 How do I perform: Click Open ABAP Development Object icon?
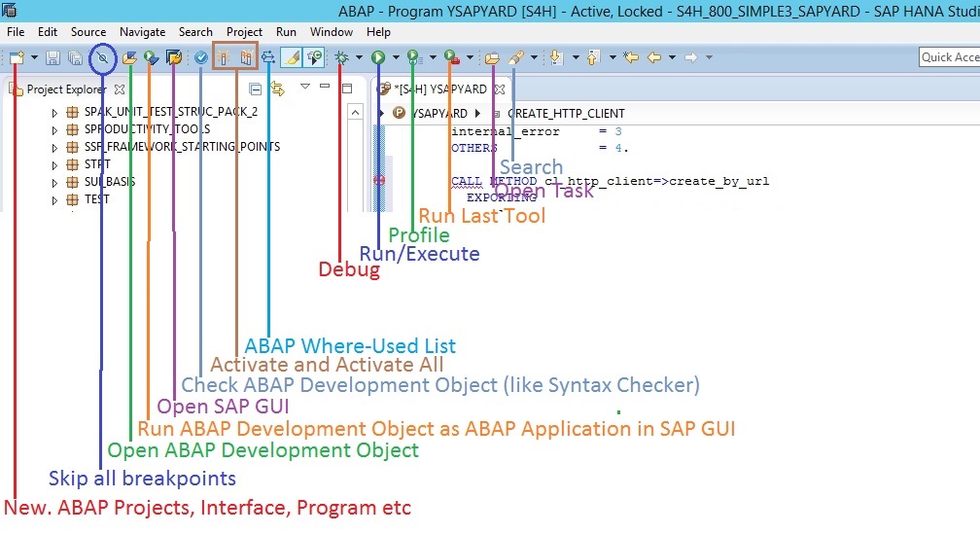coord(129,58)
